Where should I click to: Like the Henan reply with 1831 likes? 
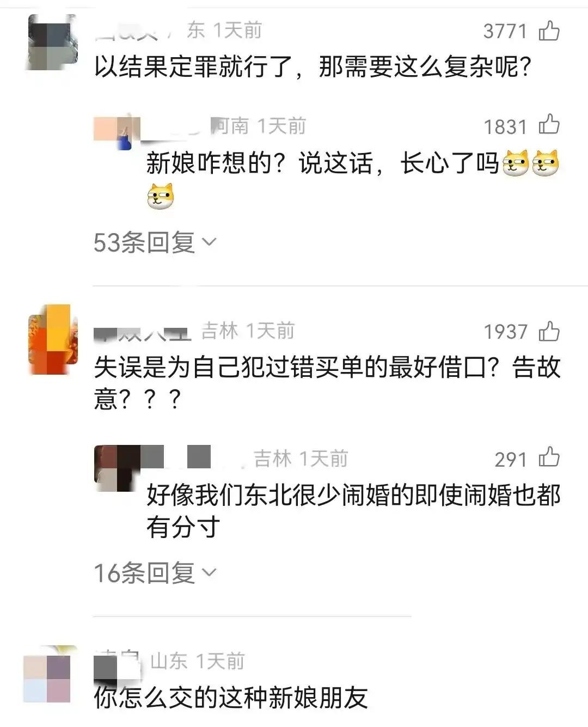point(549,125)
